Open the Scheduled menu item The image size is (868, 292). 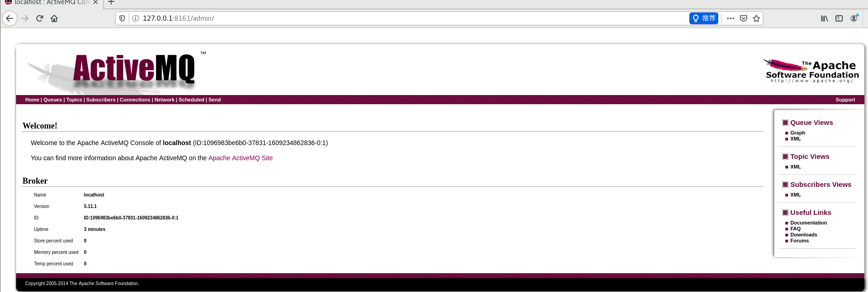coord(192,100)
